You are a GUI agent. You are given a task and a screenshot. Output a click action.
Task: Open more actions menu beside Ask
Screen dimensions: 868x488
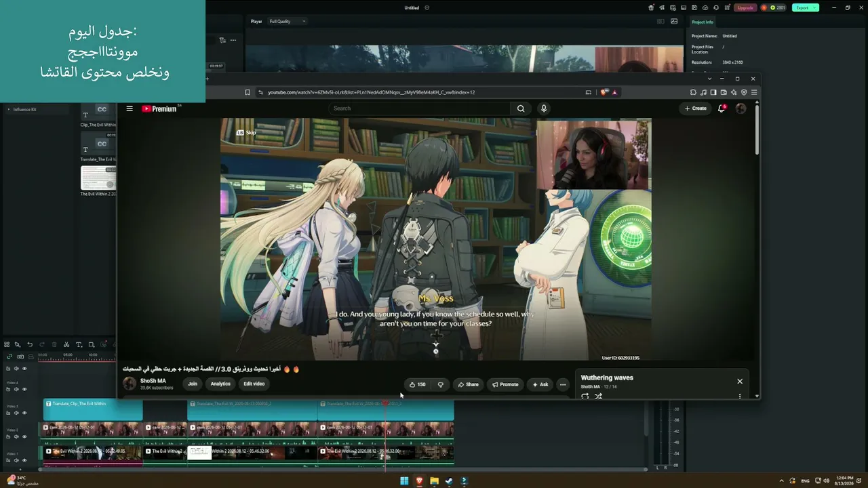(x=562, y=384)
